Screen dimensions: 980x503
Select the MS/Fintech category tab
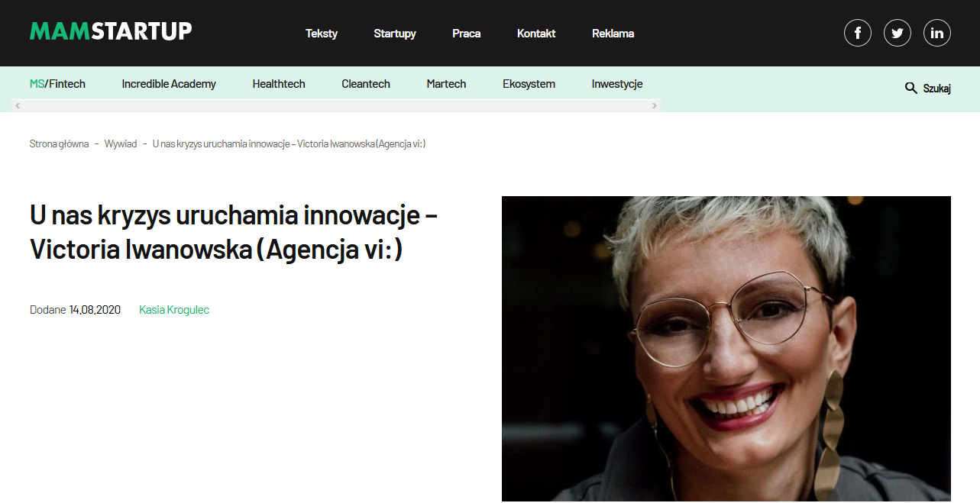57,84
